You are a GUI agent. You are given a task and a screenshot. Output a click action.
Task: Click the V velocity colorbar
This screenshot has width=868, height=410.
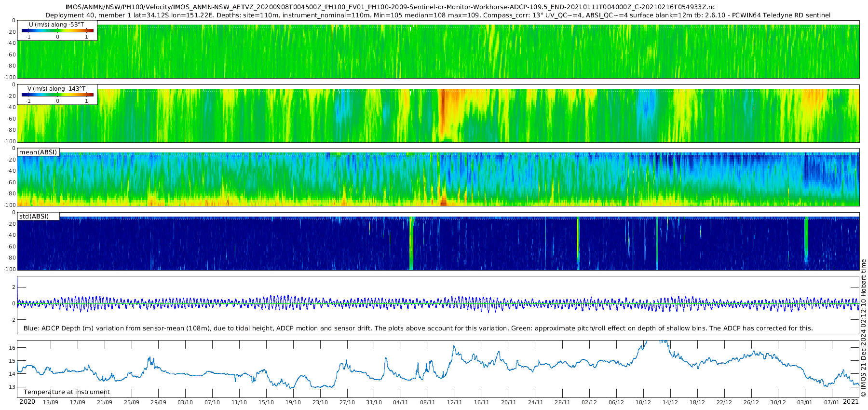(x=57, y=95)
